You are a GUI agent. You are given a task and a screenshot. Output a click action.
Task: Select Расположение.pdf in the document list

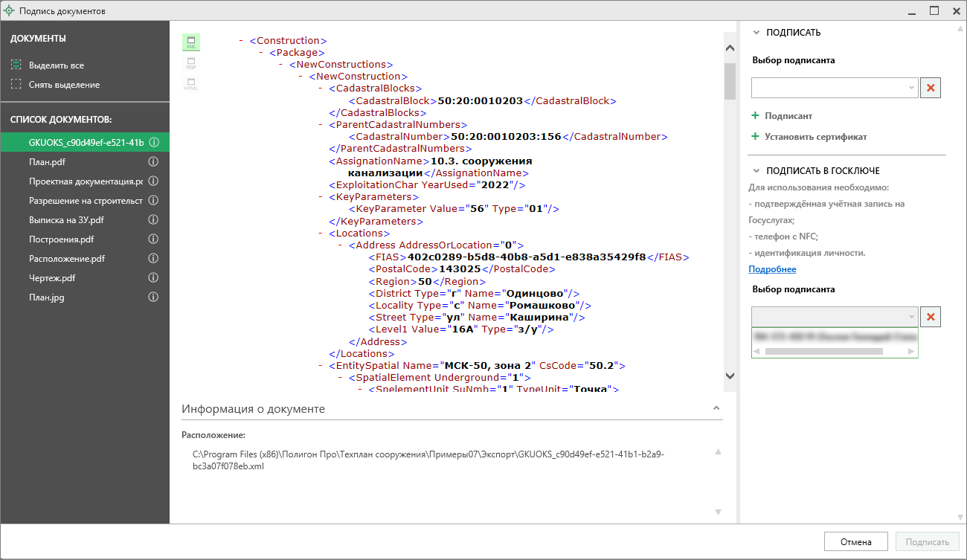tap(66, 259)
